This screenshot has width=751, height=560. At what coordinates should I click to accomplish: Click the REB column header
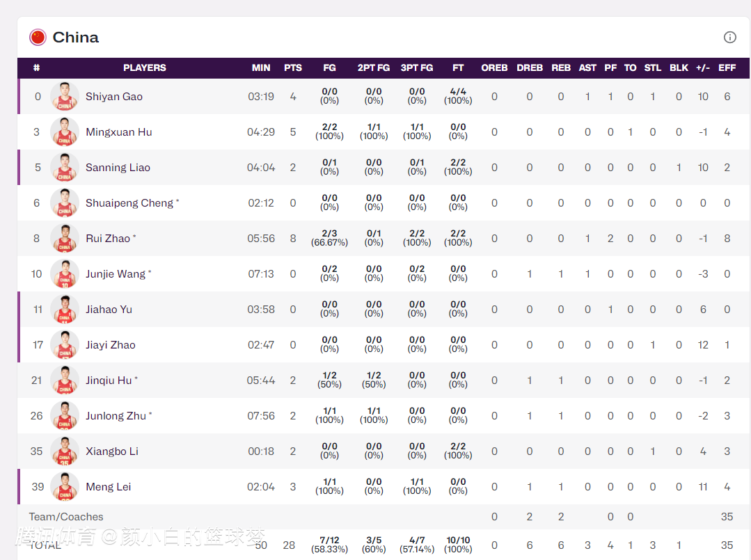click(561, 67)
